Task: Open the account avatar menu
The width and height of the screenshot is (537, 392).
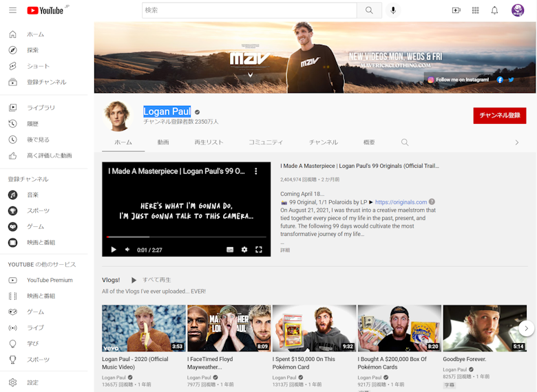Action: (x=518, y=10)
